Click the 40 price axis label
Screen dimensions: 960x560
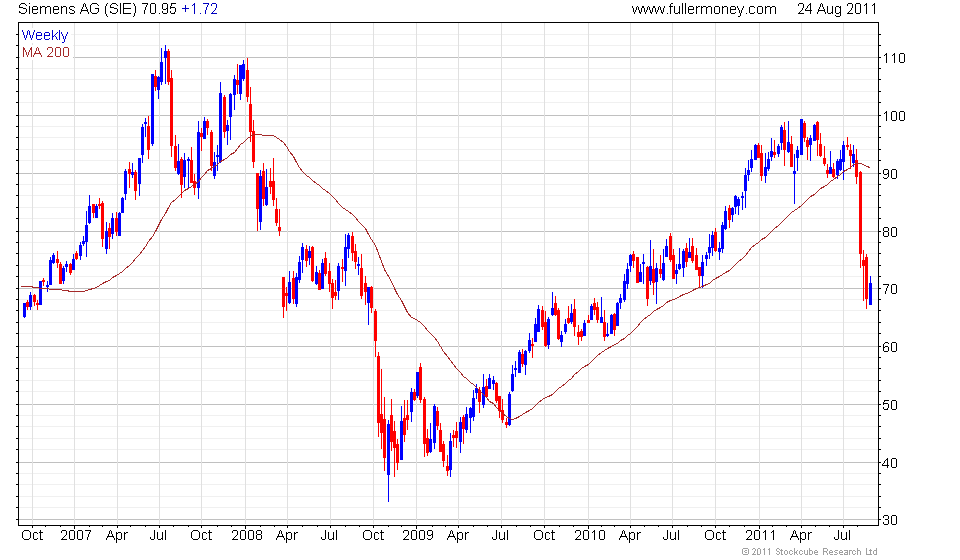(890, 463)
